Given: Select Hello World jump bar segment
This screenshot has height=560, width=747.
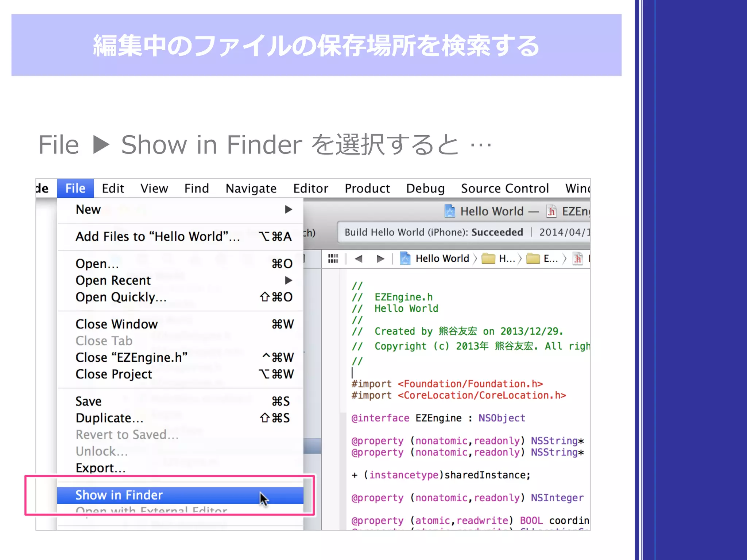Looking at the screenshot, I should pyautogui.click(x=442, y=258).
